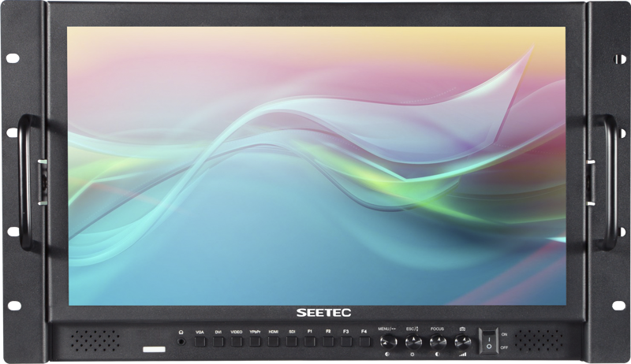Click the camera icon knob

point(463,342)
